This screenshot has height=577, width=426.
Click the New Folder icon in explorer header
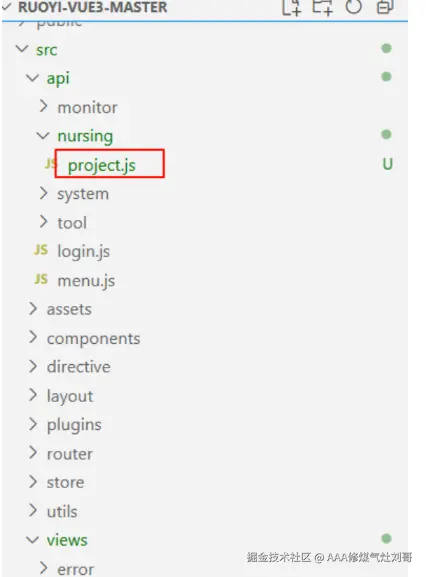[322, 7]
